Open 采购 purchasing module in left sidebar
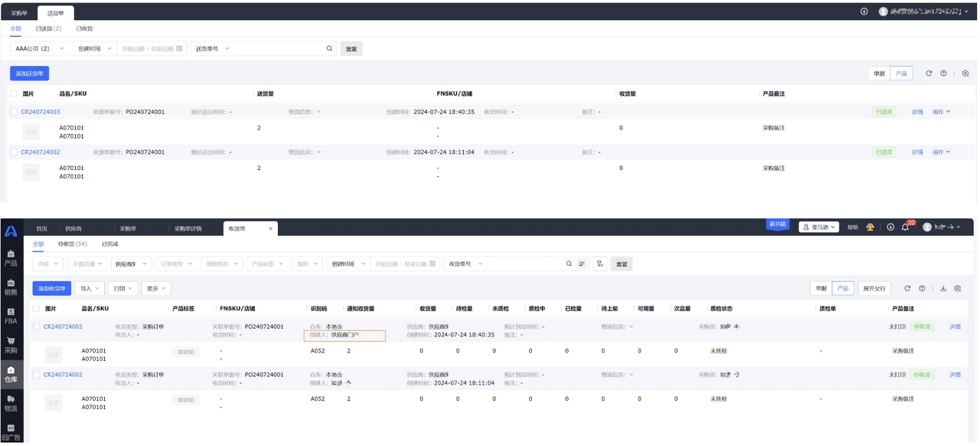 (11, 345)
